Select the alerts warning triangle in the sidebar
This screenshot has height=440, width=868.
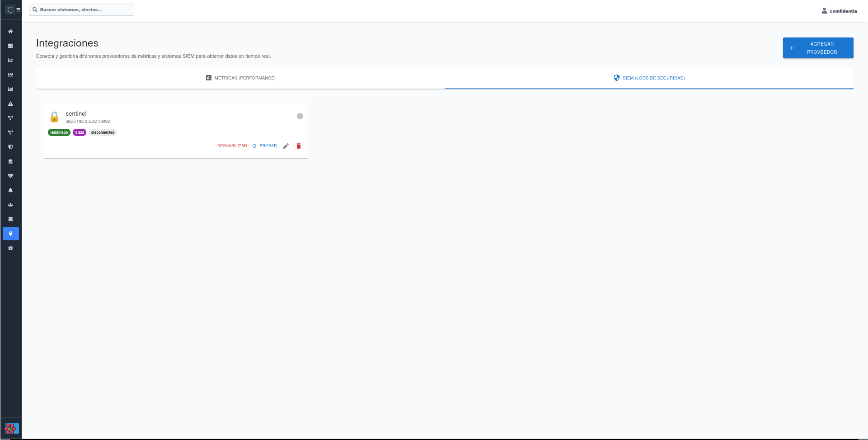[x=10, y=103]
